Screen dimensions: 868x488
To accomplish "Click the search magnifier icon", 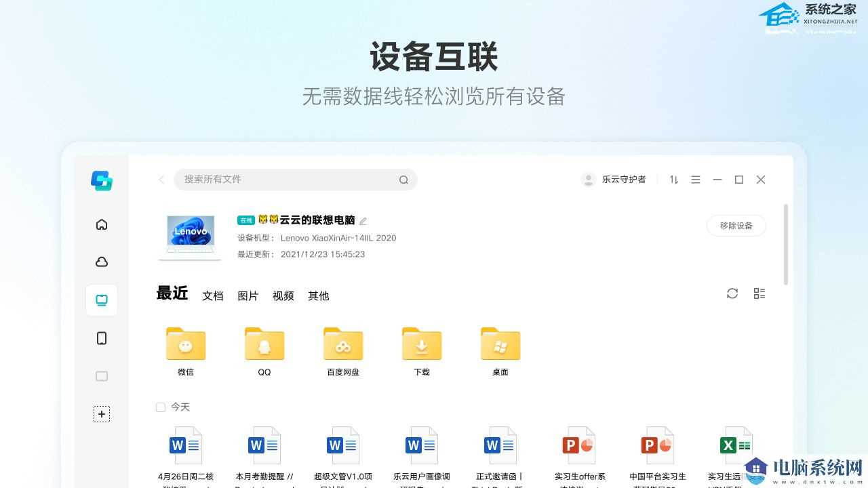I will point(403,180).
